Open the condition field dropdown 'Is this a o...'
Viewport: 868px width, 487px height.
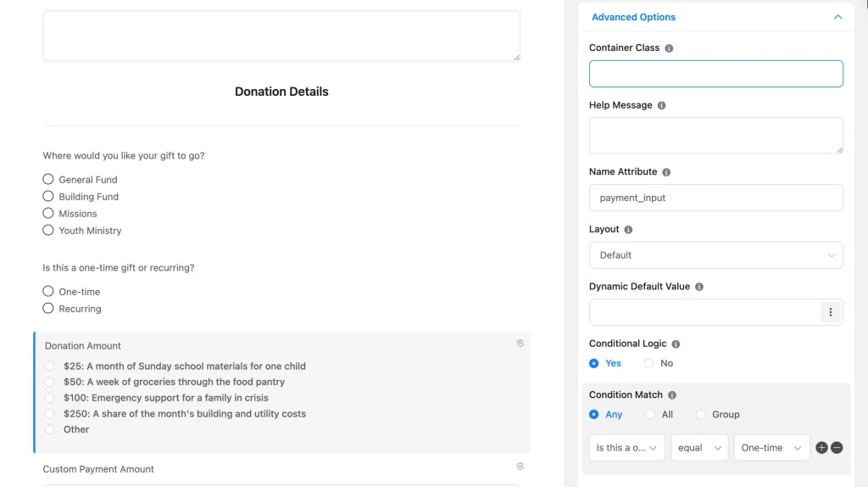coord(626,448)
